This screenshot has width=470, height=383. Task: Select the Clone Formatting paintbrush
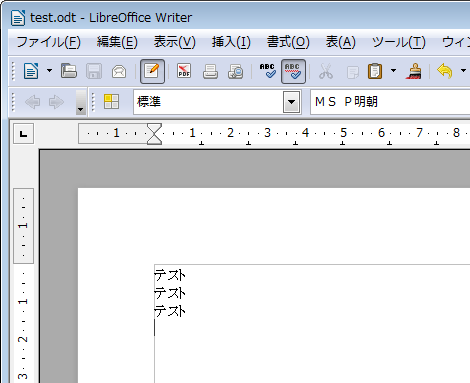point(415,71)
